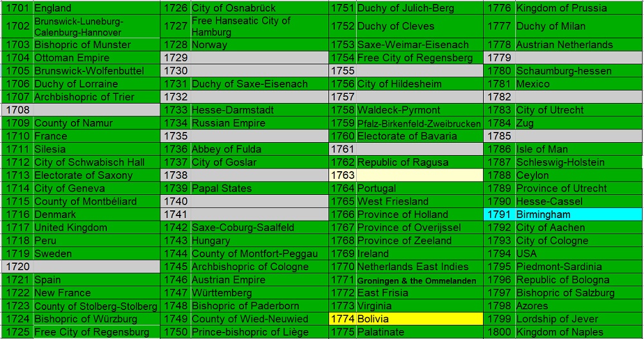Click the Norway cell

[259, 45]
